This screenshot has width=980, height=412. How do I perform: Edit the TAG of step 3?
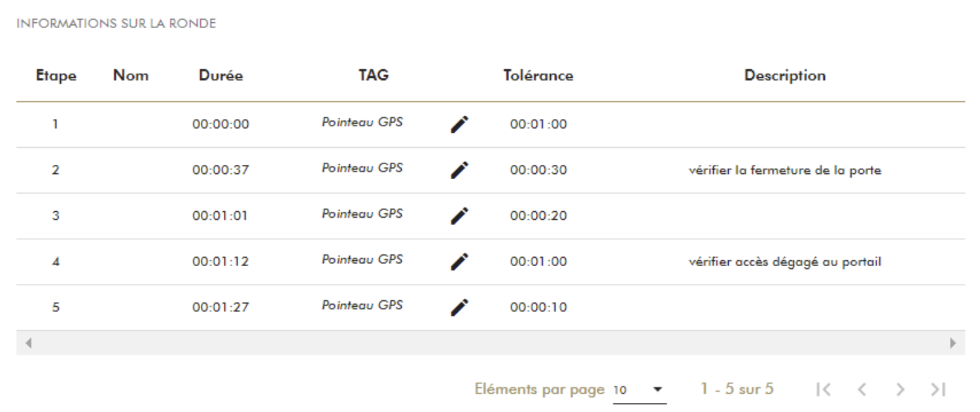pyautogui.click(x=460, y=216)
